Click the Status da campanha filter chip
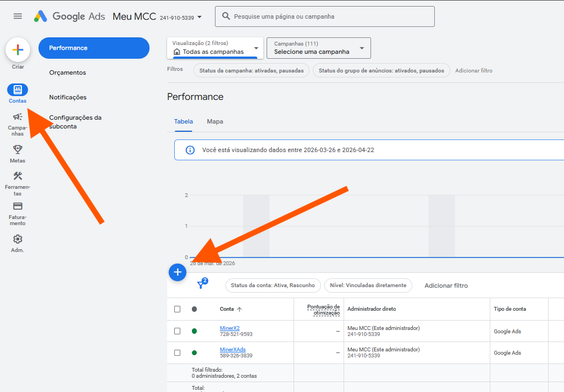Screen dimensions: 564x392 pos(251,70)
